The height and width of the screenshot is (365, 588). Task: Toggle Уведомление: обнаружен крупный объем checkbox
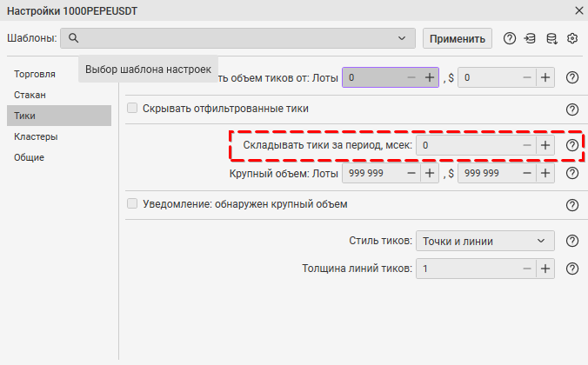click(x=133, y=205)
